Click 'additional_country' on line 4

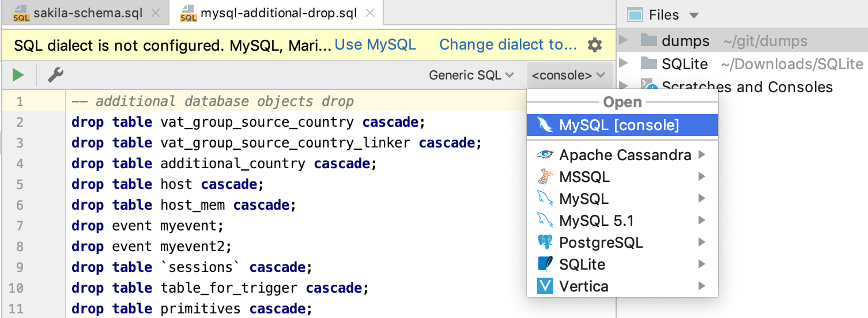click(x=233, y=164)
